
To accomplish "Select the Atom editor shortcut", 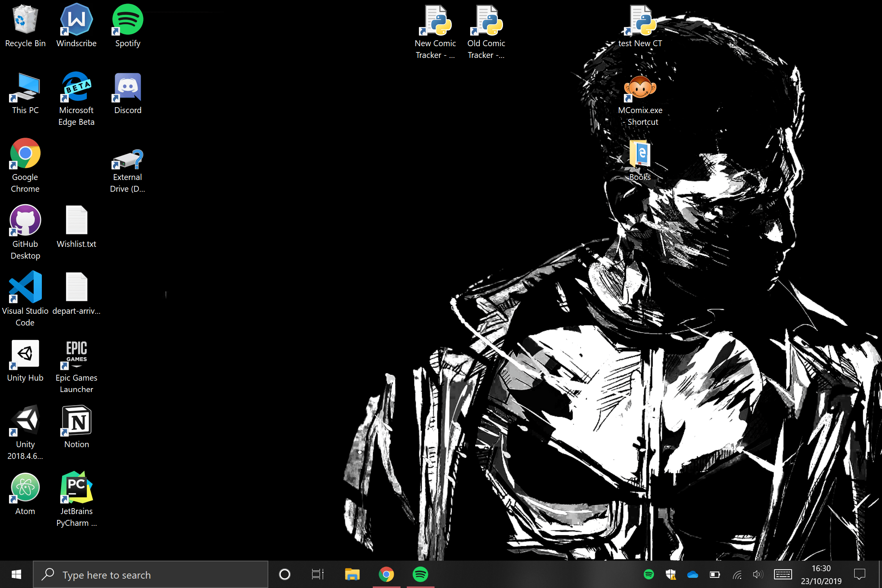I will click(x=25, y=494).
